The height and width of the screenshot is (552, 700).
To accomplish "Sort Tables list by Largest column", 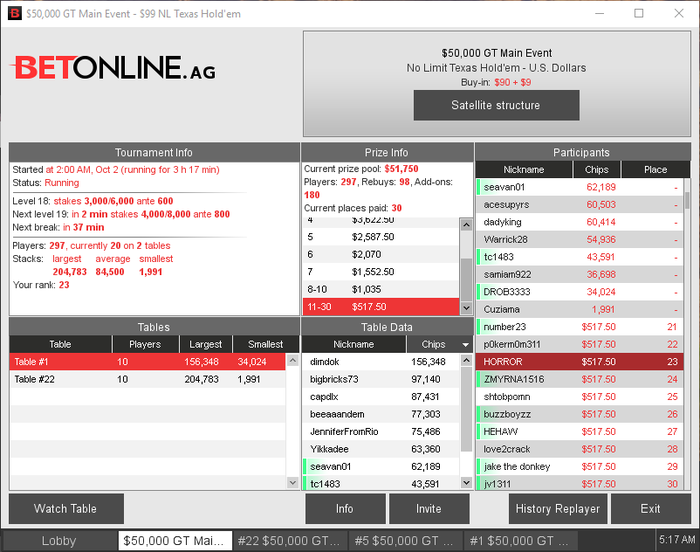I will [x=206, y=344].
